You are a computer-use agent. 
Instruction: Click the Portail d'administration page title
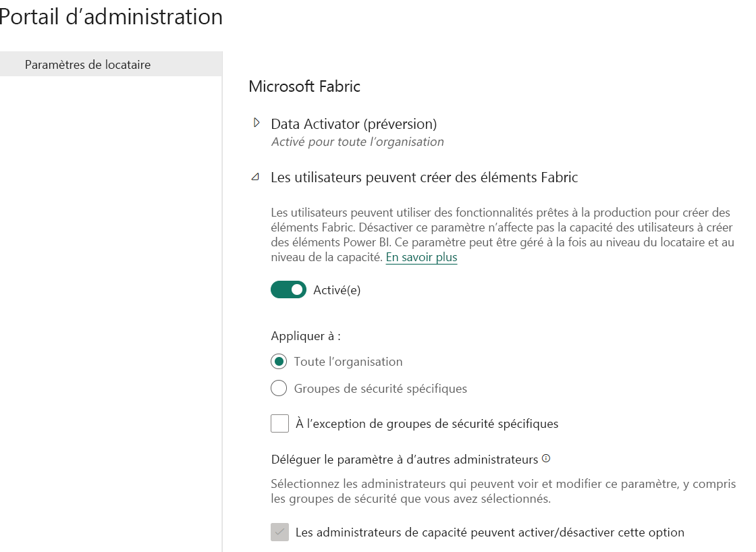pos(111,17)
